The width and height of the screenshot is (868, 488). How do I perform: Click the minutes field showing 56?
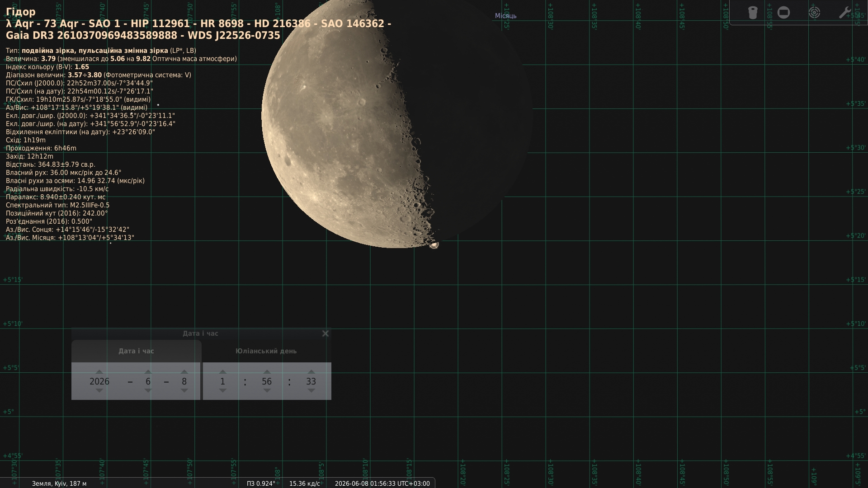(267, 381)
